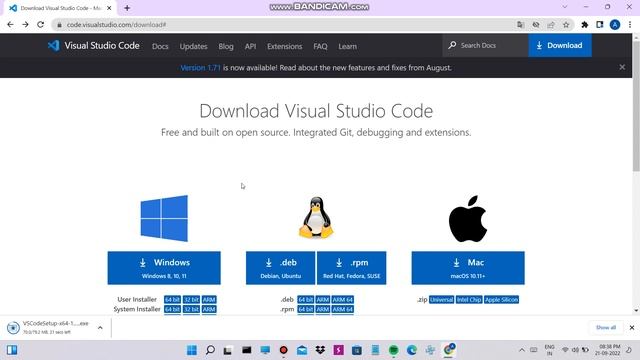Viewport: 640px width, 360px height.
Task: Click the Linux penguin image
Action: (x=316, y=217)
